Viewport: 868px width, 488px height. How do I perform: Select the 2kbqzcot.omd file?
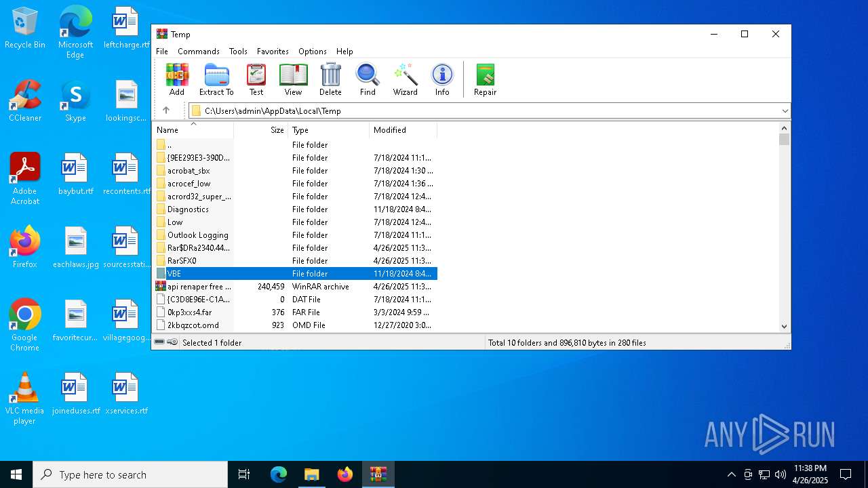pyautogui.click(x=296, y=325)
